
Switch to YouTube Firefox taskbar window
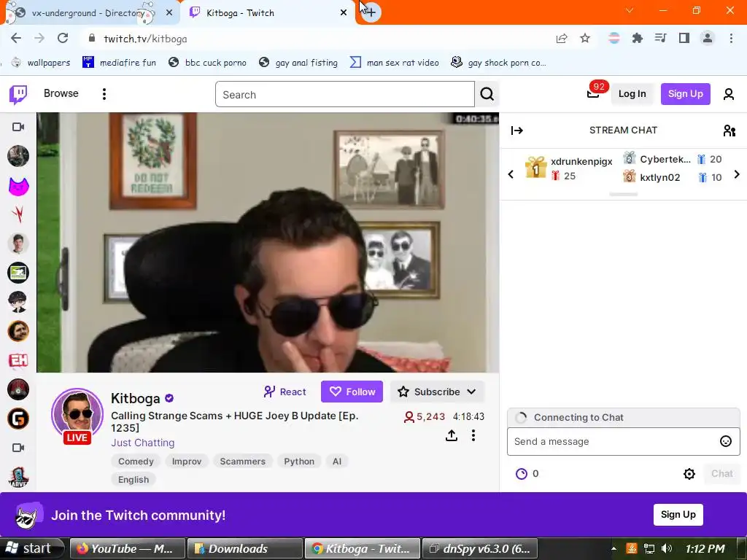tap(127, 548)
